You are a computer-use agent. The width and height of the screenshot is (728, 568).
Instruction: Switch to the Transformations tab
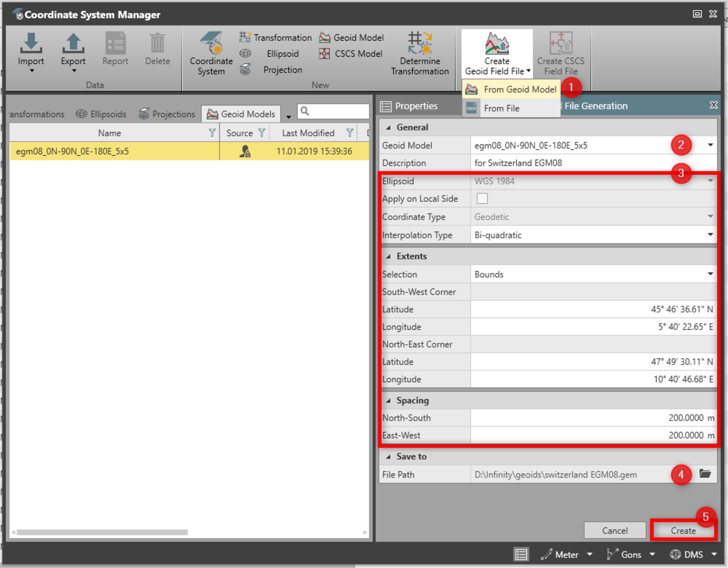coord(37,114)
